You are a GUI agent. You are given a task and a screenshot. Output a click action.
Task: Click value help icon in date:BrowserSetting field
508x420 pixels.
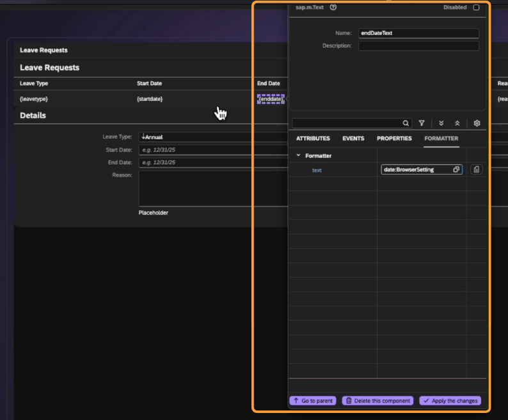pos(456,169)
